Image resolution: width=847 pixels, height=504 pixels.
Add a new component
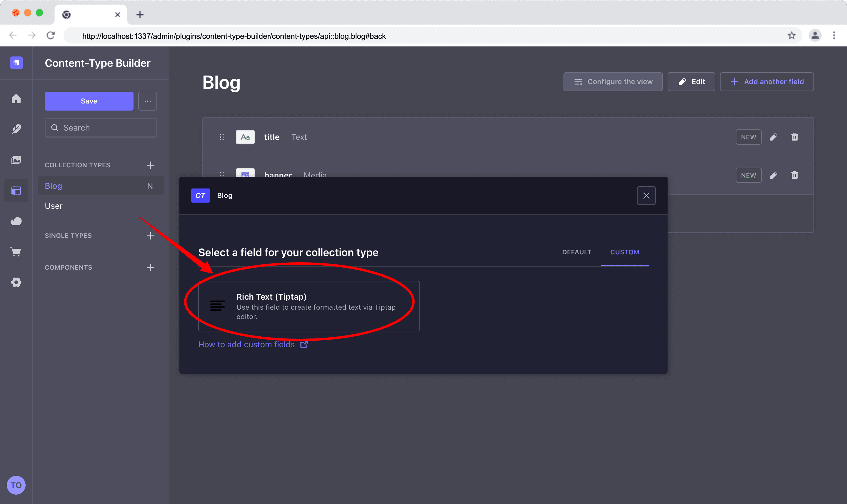click(x=151, y=268)
